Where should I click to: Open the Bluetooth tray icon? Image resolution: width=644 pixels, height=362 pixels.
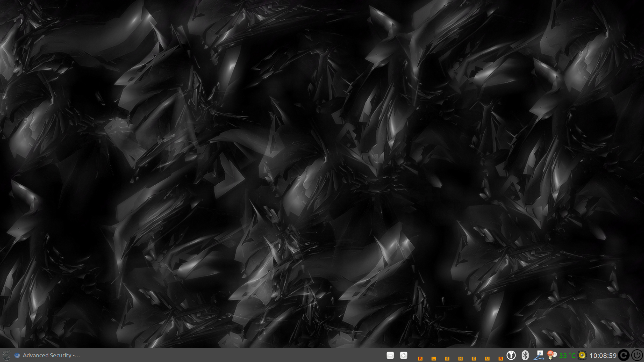pos(525,355)
